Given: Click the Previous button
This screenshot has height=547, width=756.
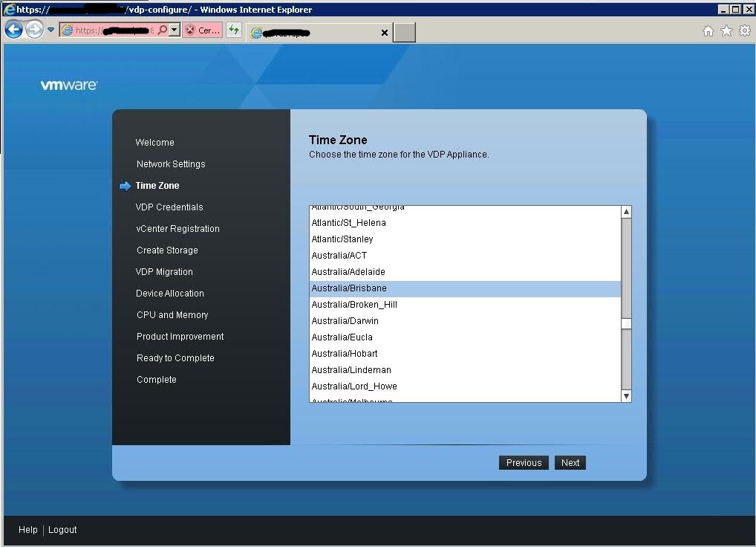Looking at the screenshot, I should 524,462.
